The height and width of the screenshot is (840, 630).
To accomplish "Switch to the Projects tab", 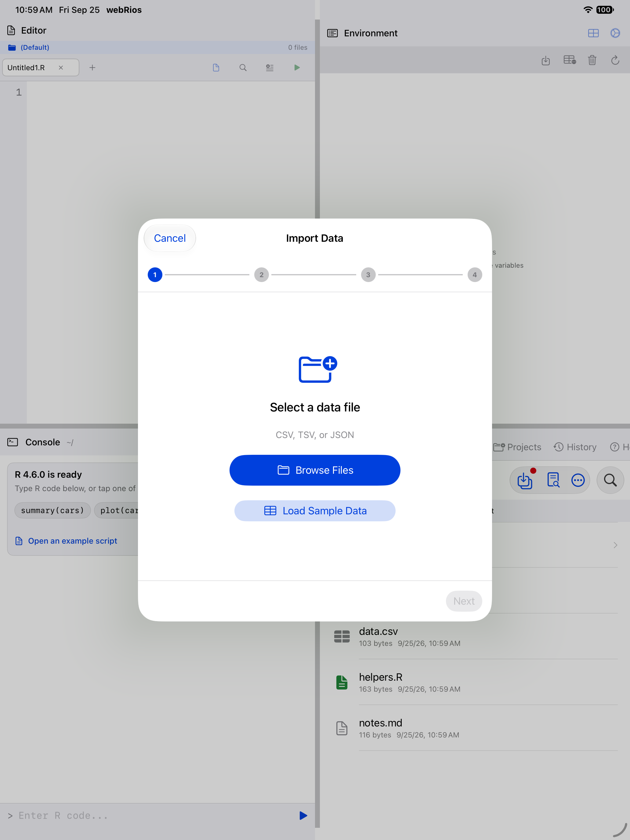I will 517,447.
